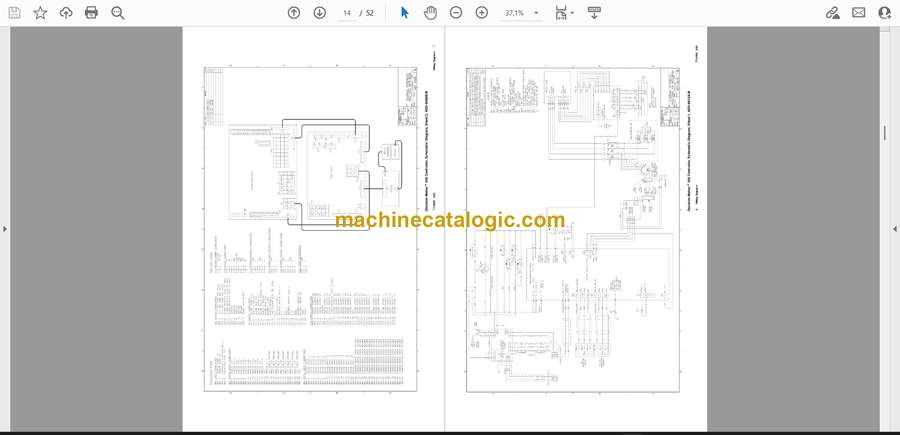Edit the page number field showing 14

347,13
